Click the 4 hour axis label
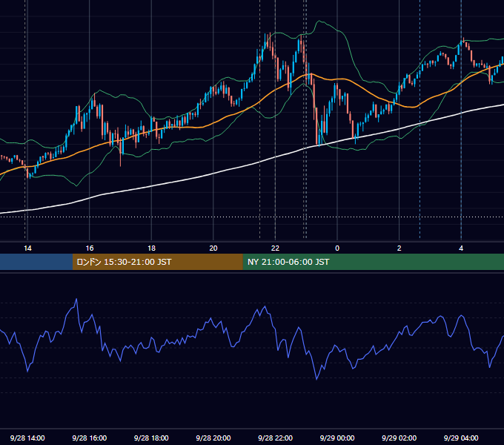Screen dimensions: 504x445 click(461, 248)
